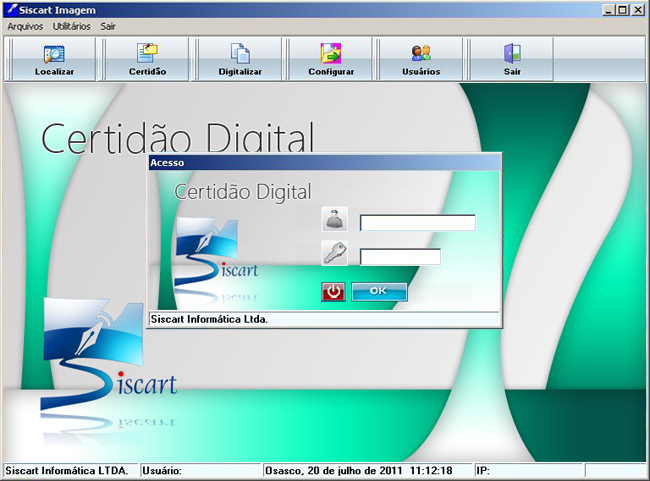Open the Sair menu in menu bar
The image size is (650, 481).
point(108,27)
